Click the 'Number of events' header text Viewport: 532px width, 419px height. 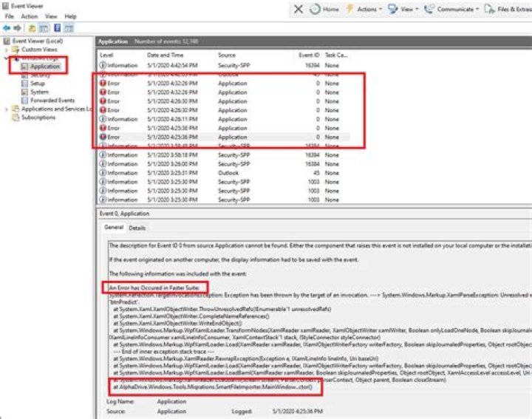coord(166,41)
